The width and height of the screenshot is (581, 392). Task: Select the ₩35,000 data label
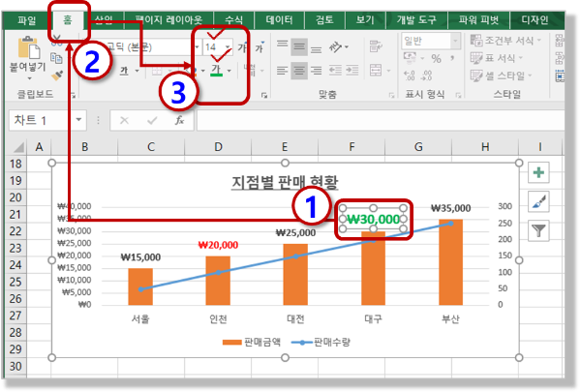(450, 208)
